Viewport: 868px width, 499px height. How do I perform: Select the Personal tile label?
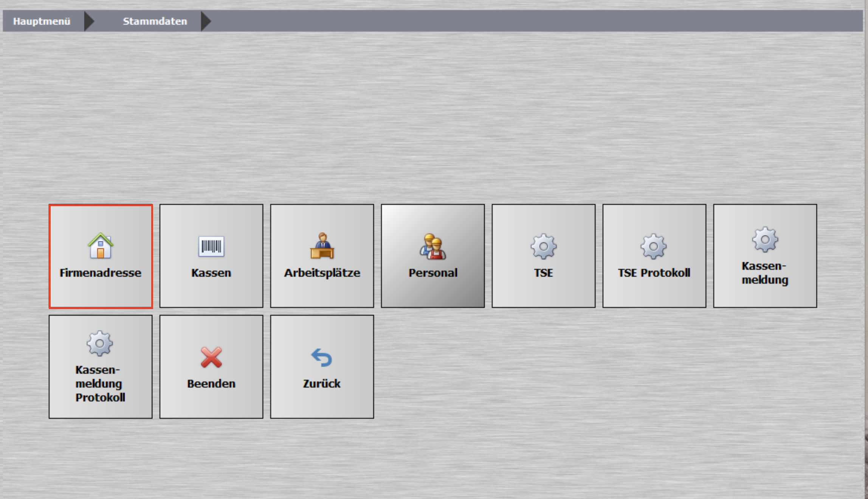pyautogui.click(x=433, y=273)
